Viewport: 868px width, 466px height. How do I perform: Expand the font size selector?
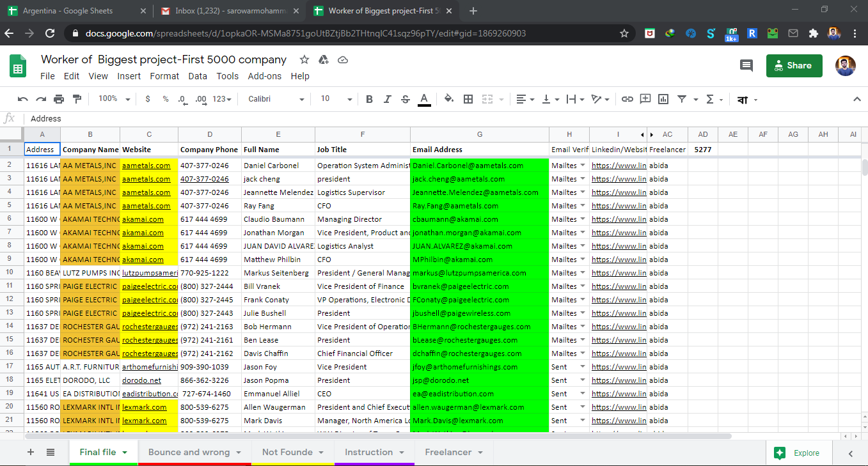point(350,99)
